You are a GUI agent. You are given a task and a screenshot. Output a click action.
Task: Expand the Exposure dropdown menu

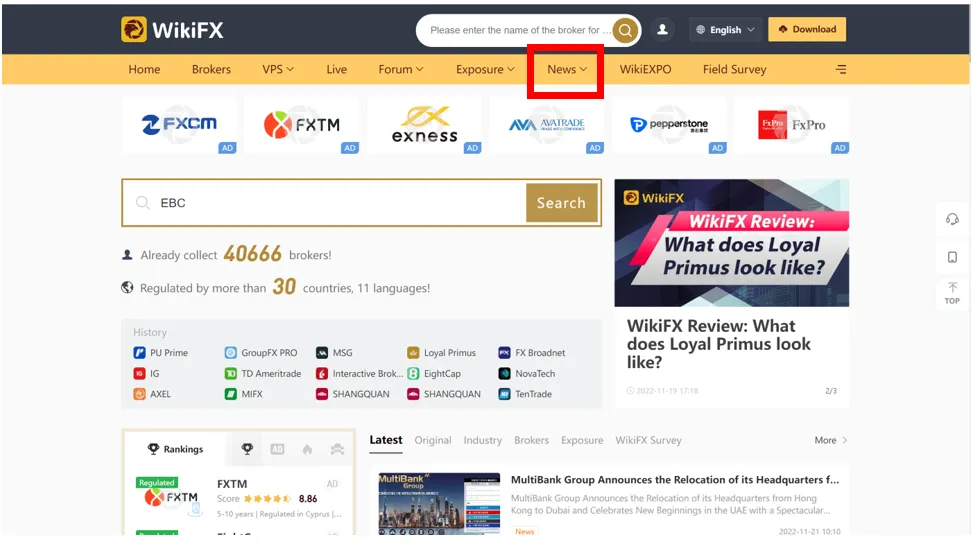tap(485, 70)
